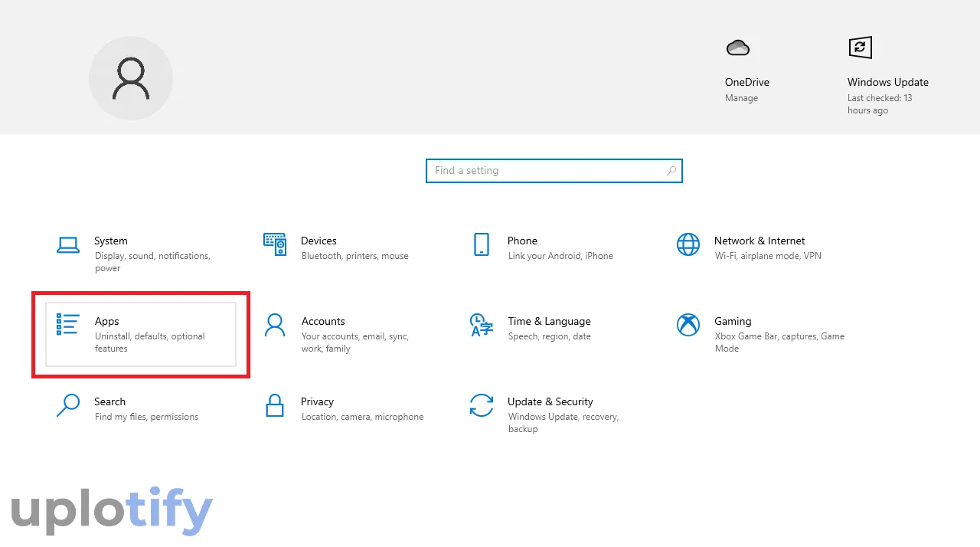Viewport: 980px width, 547px height.
Task: Click the Devices keyboard and speaker icon
Action: (275, 244)
